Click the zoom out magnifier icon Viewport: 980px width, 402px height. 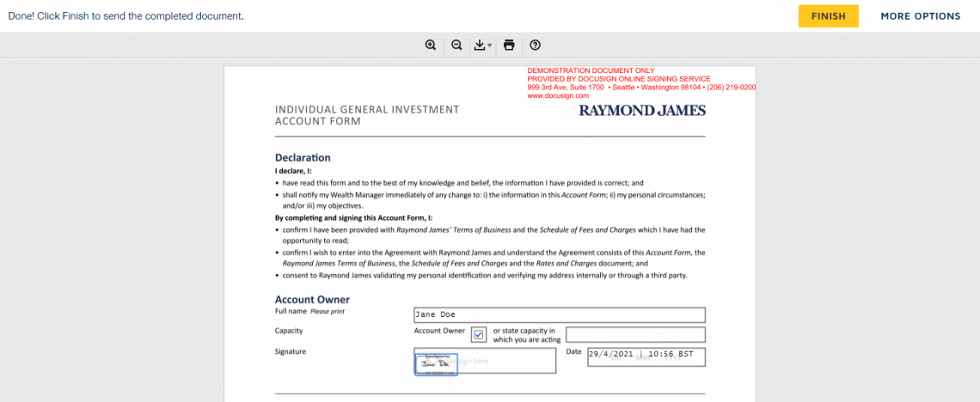pyautogui.click(x=456, y=45)
